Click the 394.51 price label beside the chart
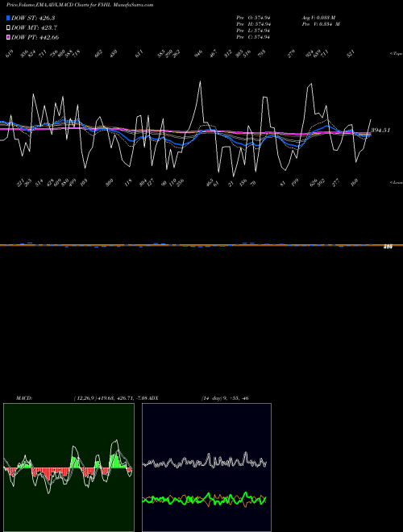This screenshot has height=532, width=403. click(x=380, y=130)
